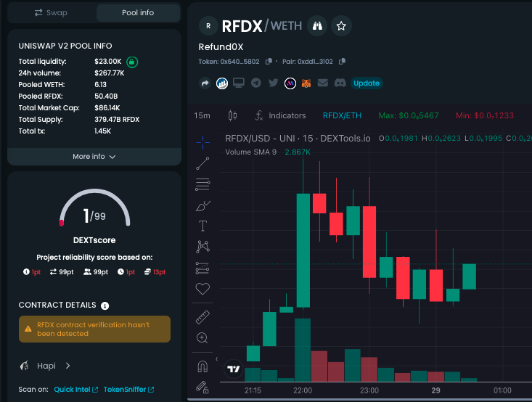
Task: Click the RFDX/USD chart title
Action: point(298,139)
